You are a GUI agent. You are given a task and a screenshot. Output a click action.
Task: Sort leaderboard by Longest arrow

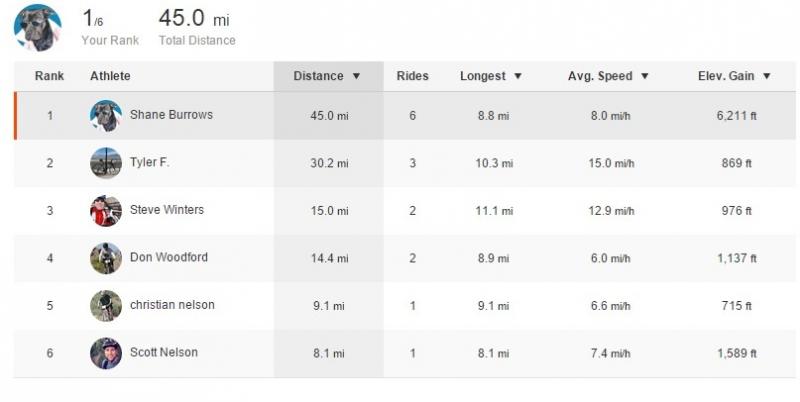coord(518,77)
